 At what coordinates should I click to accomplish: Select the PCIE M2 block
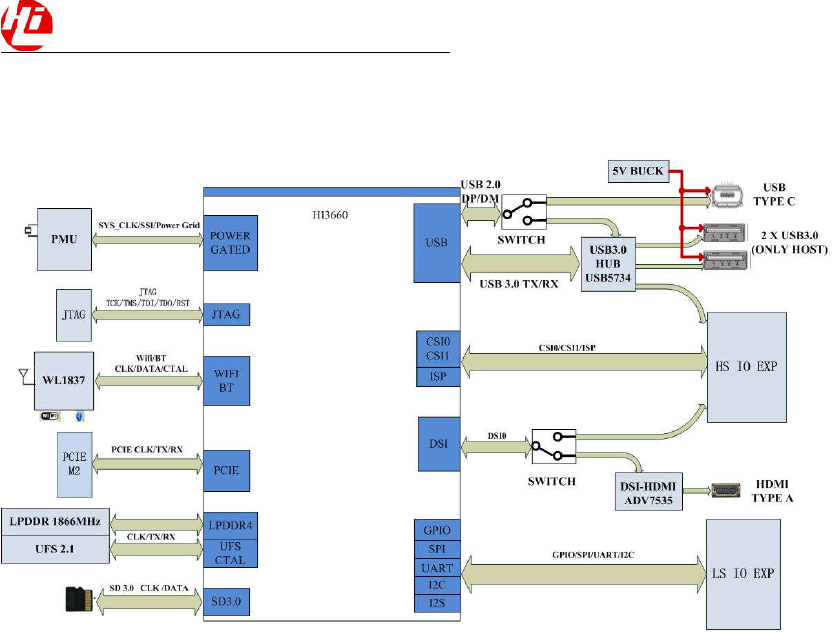[74, 464]
